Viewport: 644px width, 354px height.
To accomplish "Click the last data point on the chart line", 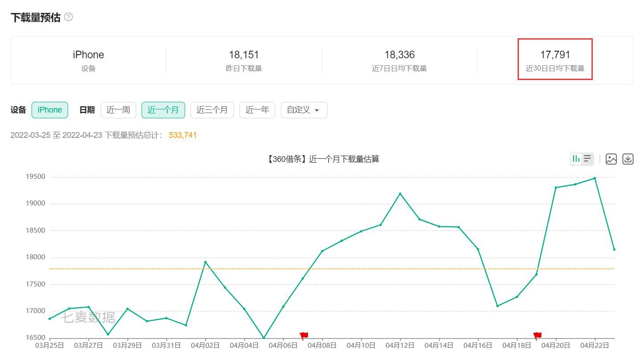I will tap(614, 249).
